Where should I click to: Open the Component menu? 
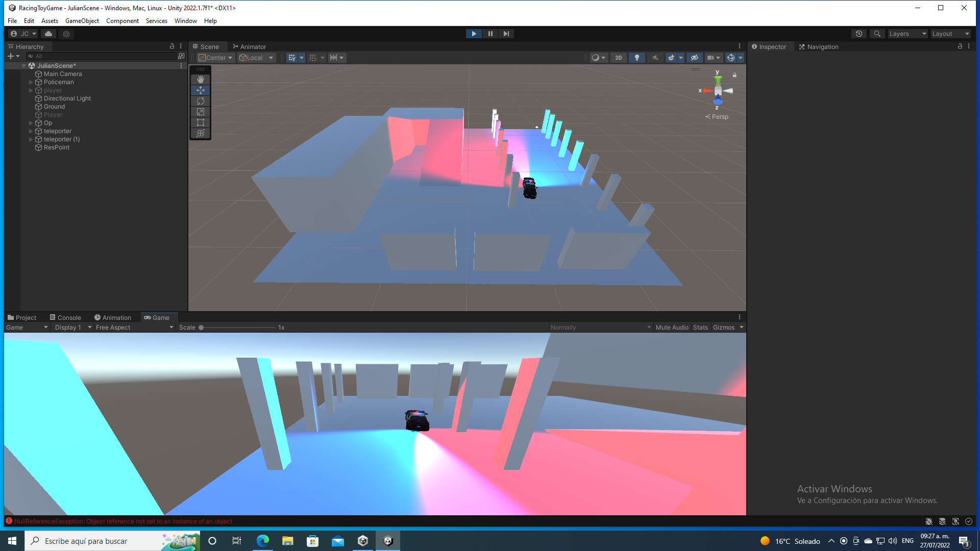pyautogui.click(x=122, y=21)
